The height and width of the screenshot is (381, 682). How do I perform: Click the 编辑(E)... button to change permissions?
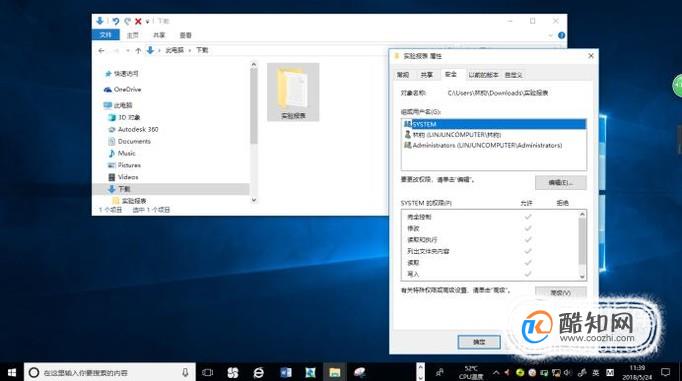(561, 182)
